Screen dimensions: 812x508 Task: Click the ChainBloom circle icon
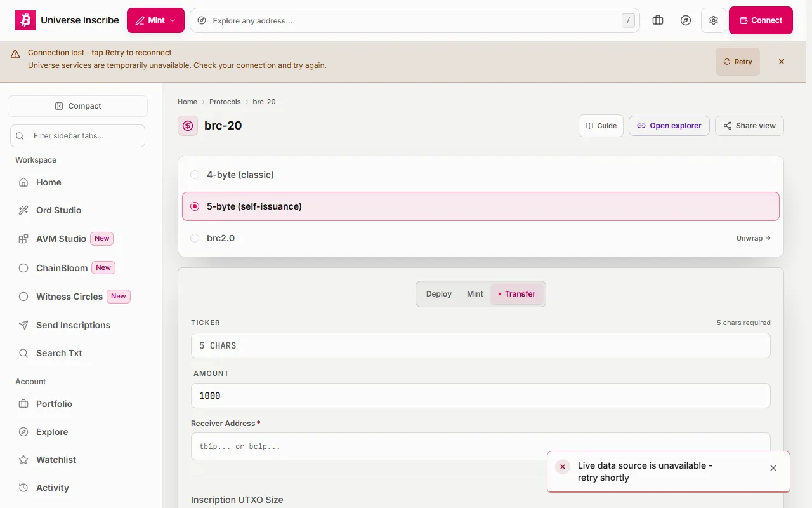click(23, 268)
